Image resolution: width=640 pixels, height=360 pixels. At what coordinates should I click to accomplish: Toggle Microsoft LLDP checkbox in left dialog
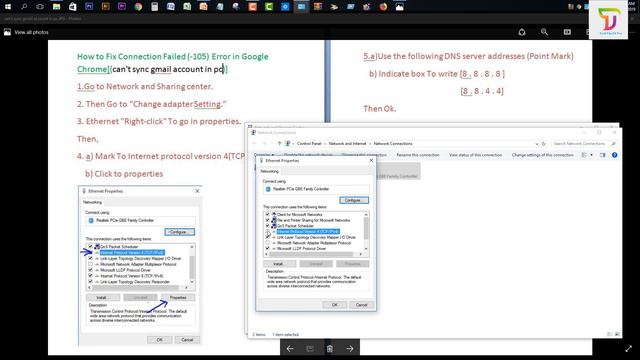pos(90,270)
